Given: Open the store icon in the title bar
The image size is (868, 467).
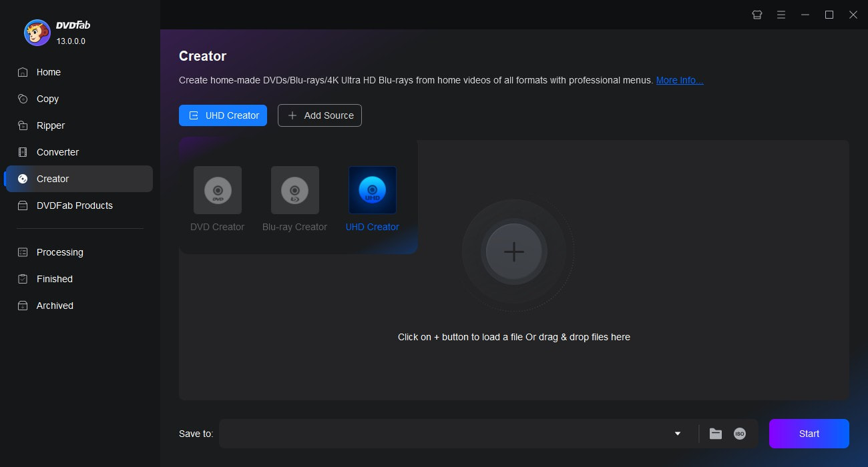Looking at the screenshot, I should click(x=756, y=14).
